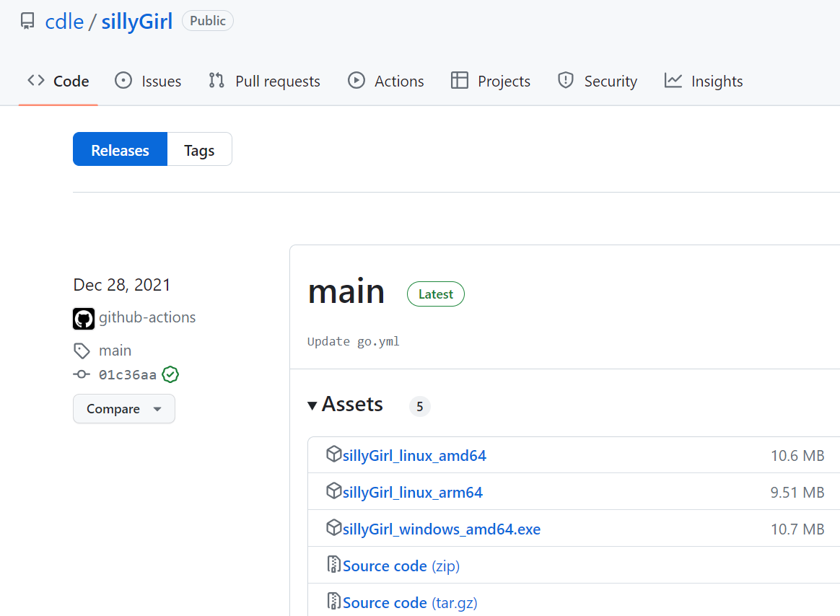The height and width of the screenshot is (616, 840).
Task: Click the 10.7 MB size value
Action: click(x=797, y=529)
